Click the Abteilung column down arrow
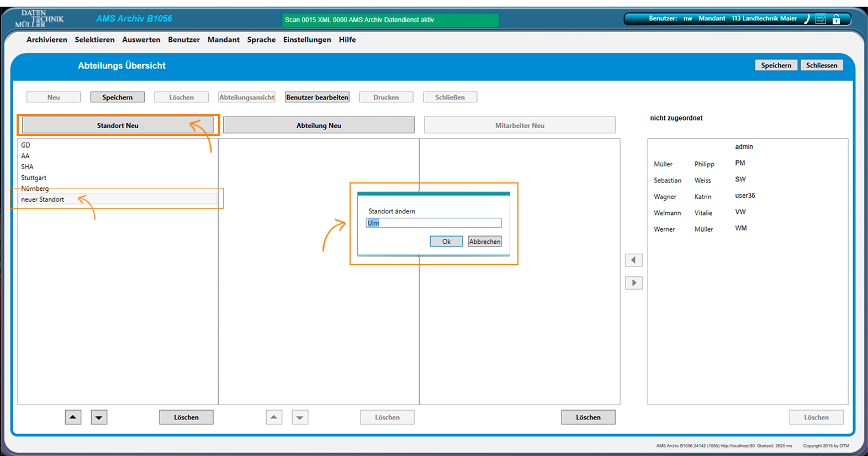868x456 pixels. coord(300,417)
